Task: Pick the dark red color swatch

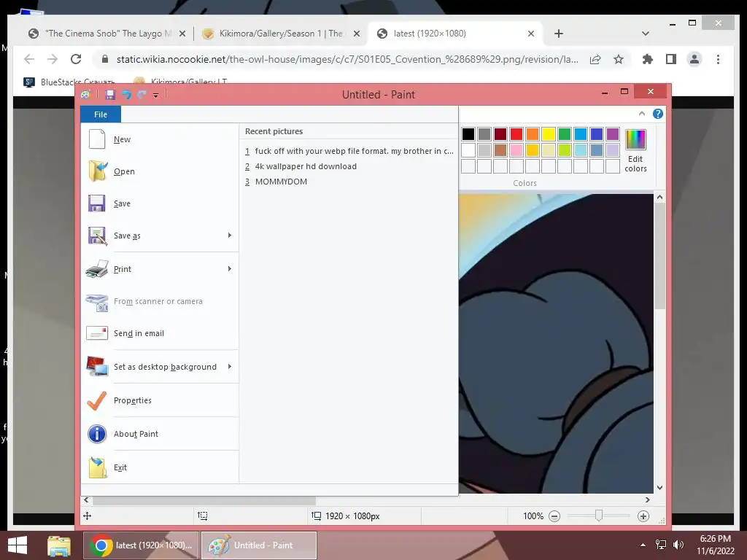Action: (500, 134)
